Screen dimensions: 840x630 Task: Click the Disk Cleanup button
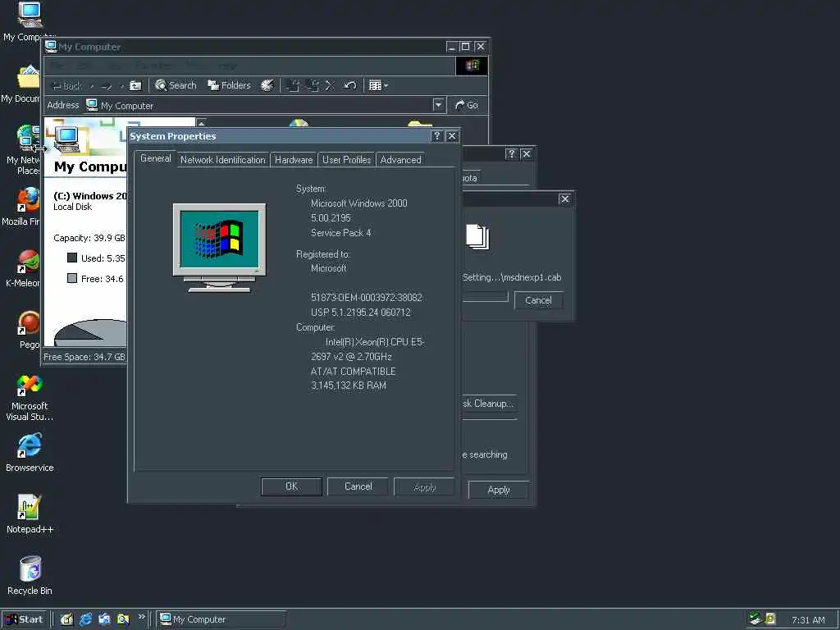[488, 404]
